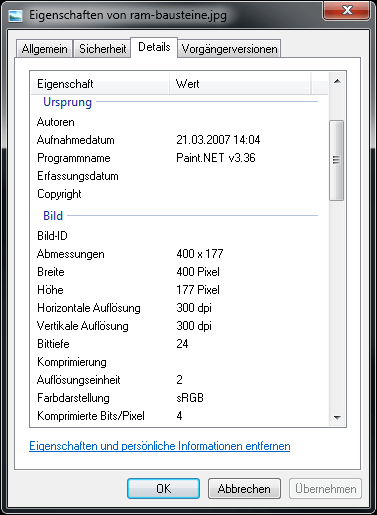The height and width of the screenshot is (515, 377).
Task: Open the Sicherheit tab
Action: click(x=102, y=49)
